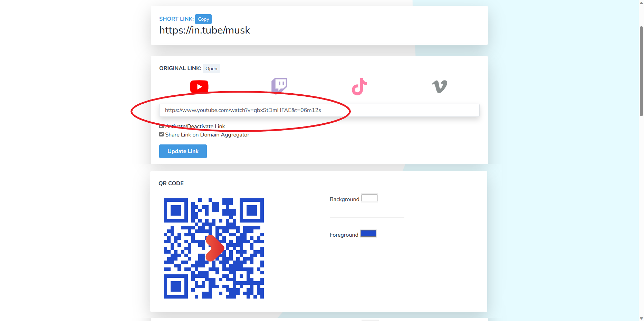Toggle Share Link on Domain Aggregator checkbox

click(x=161, y=134)
